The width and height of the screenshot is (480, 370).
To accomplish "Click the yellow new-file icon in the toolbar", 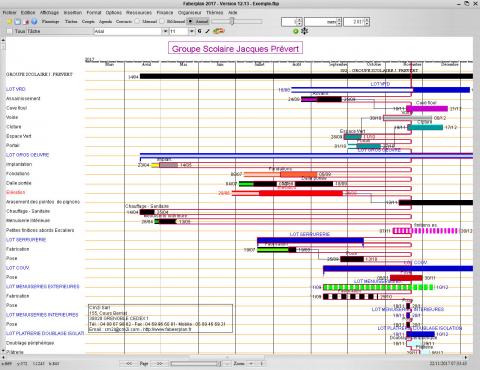I will click(9, 22).
